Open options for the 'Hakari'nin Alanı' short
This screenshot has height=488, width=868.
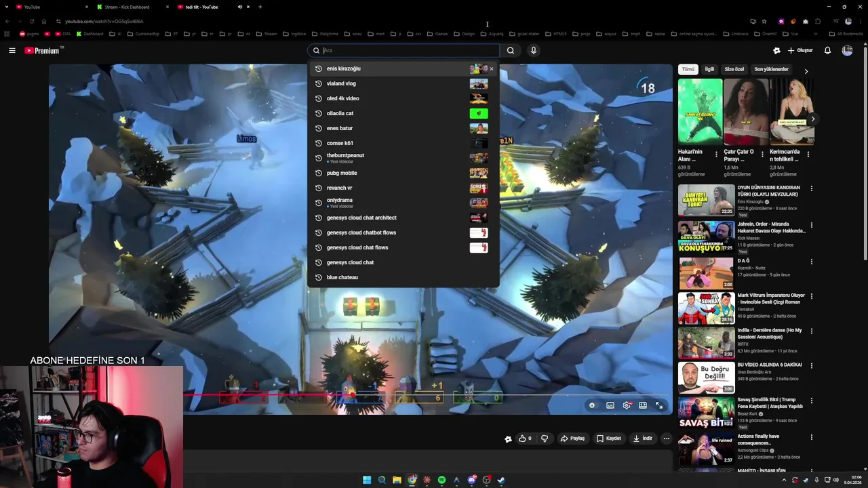(x=716, y=155)
